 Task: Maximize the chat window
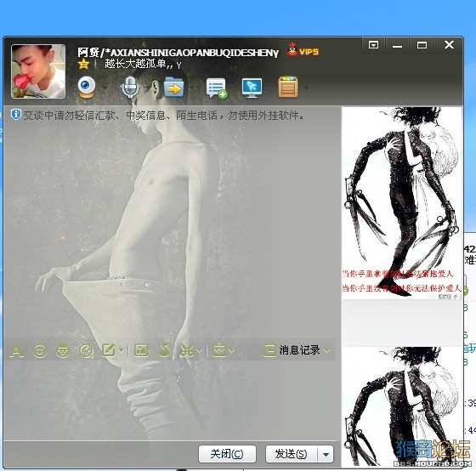(422, 45)
